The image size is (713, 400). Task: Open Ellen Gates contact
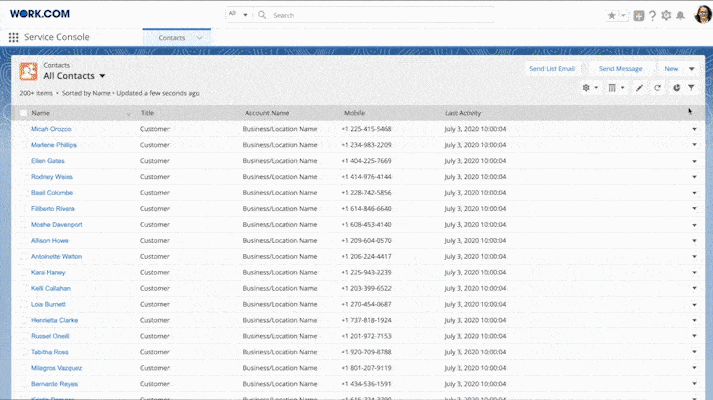point(48,161)
